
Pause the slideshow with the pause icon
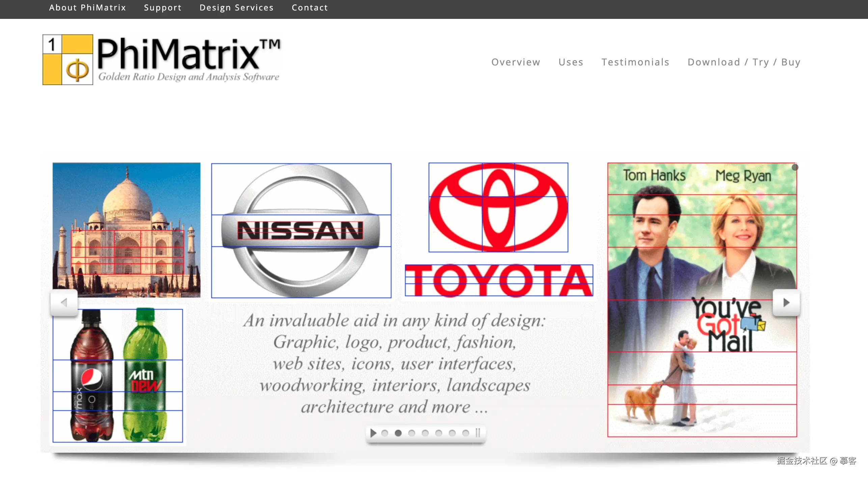click(x=478, y=433)
